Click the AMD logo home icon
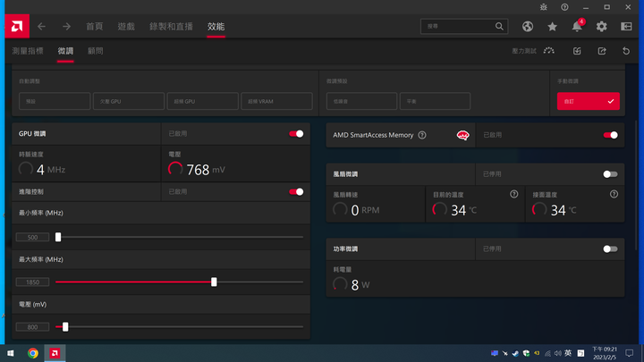 click(x=17, y=26)
